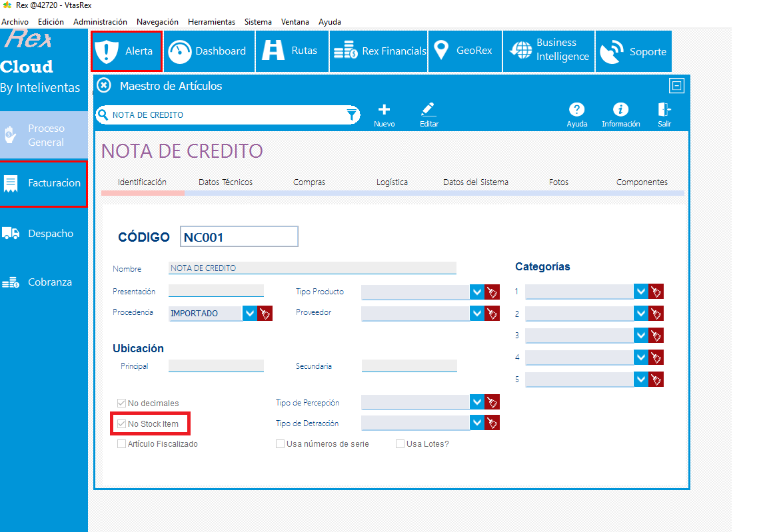The image size is (767, 532).
Task: Switch to the Fotos tab
Action: [558, 182]
